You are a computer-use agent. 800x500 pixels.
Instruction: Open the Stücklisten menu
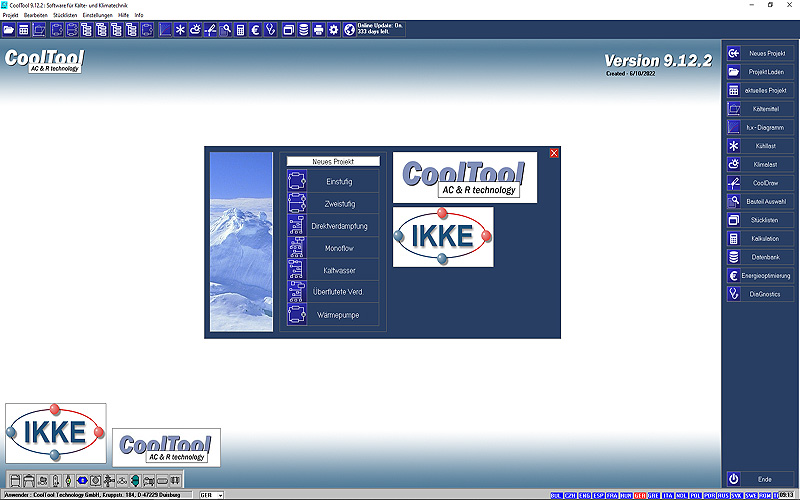(x=66, y=15)
